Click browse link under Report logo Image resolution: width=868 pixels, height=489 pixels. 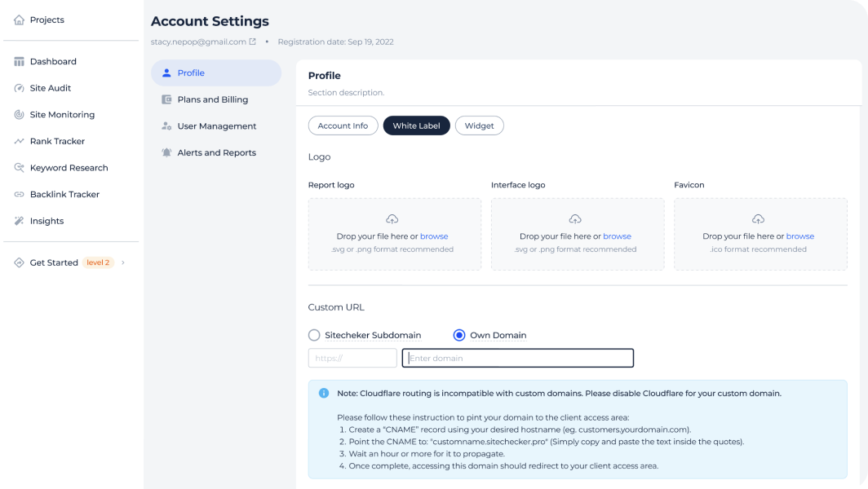434,236
